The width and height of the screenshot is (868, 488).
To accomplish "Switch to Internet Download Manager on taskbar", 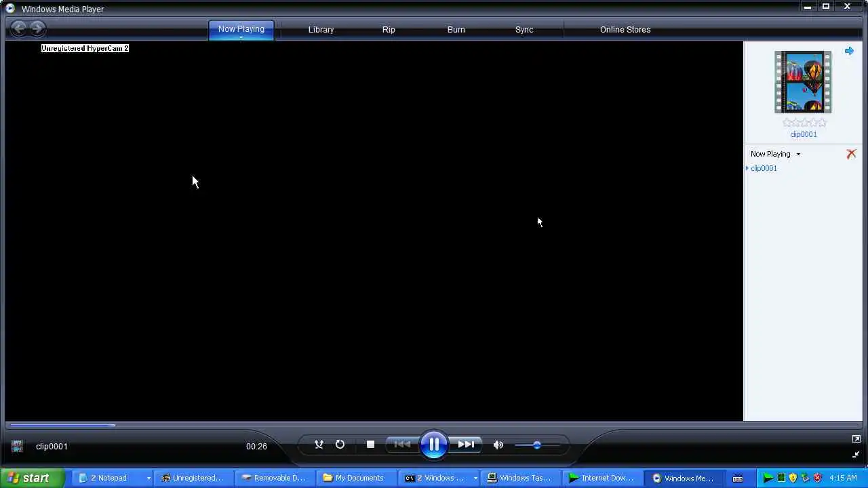I will (x=601, y=478).
